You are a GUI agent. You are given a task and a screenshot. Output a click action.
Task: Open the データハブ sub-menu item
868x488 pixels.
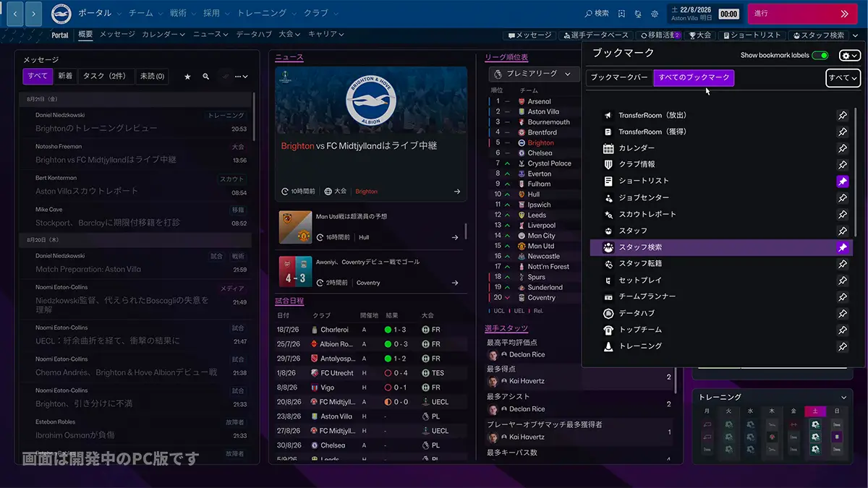click(254, 34)
